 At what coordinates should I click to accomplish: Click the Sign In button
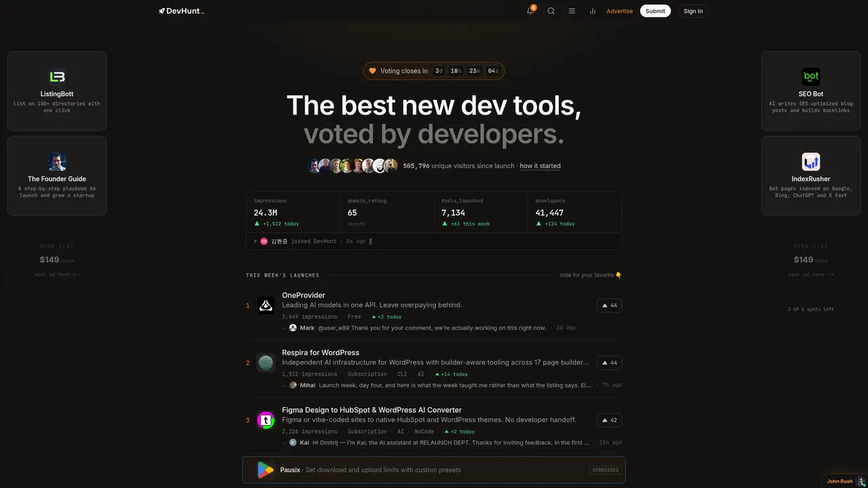(693, 11)
